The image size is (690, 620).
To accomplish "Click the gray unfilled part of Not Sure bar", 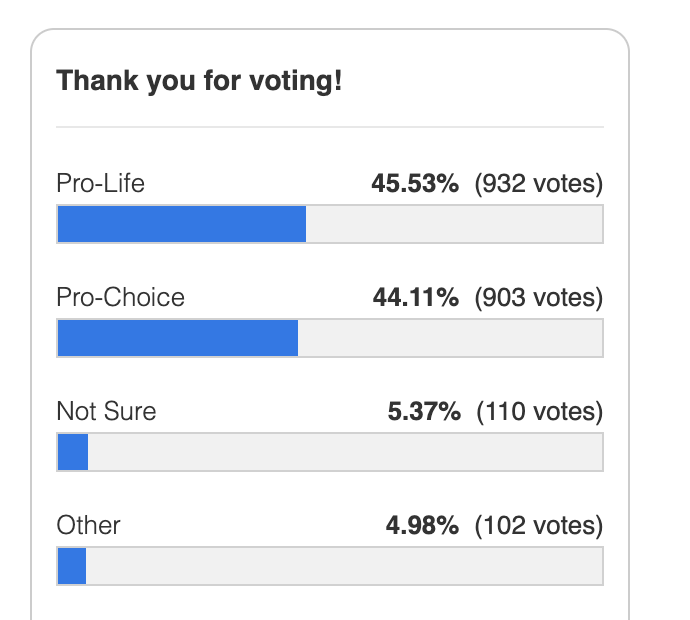I will (x=345, y=452).
